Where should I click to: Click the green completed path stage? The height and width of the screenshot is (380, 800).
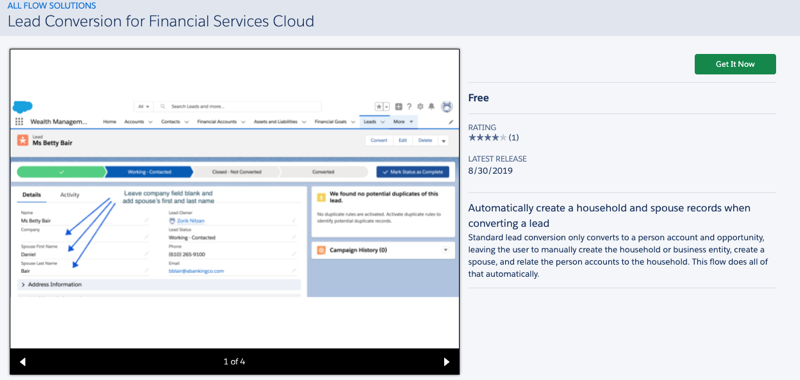click(x=61, y=172)
